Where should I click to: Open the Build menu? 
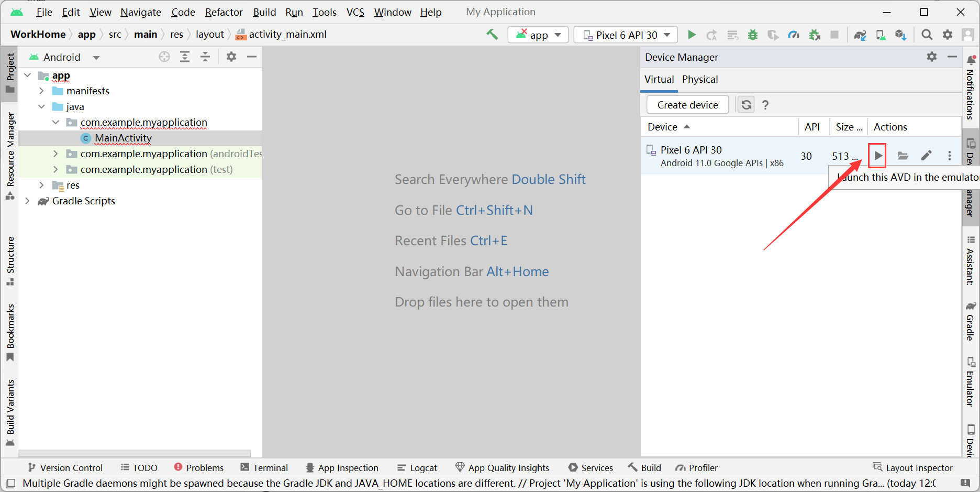coord(264,12)
